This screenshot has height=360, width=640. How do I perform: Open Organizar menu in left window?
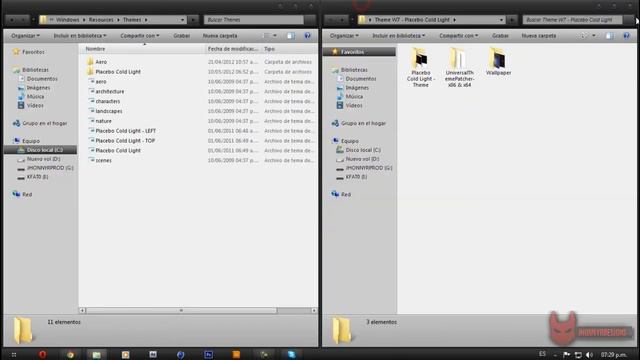point(25,36)
